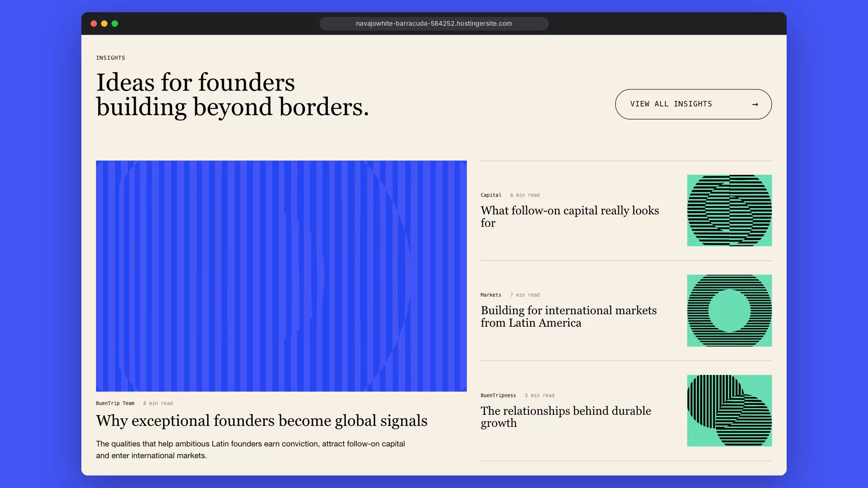Click the Markets article's ring thumbnail

pos(729,310)
